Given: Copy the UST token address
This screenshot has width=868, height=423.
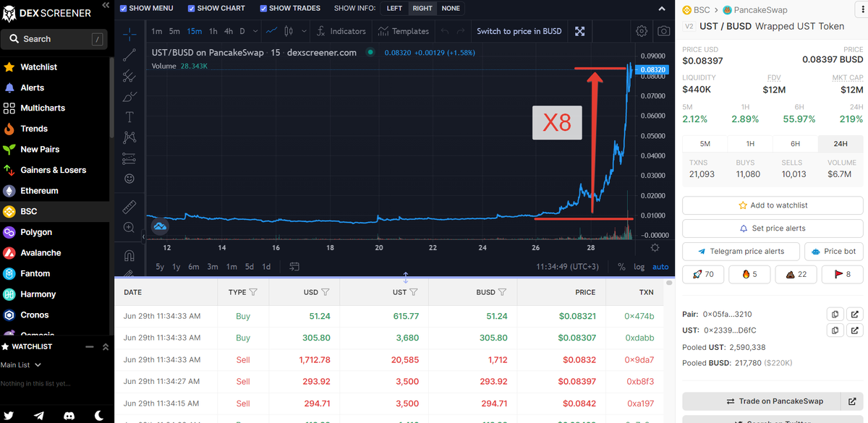Looking at the screenshot, I should tap(835, 330).
